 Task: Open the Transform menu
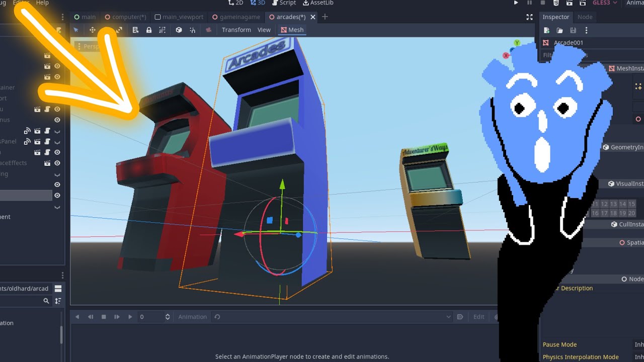(236, 30)
